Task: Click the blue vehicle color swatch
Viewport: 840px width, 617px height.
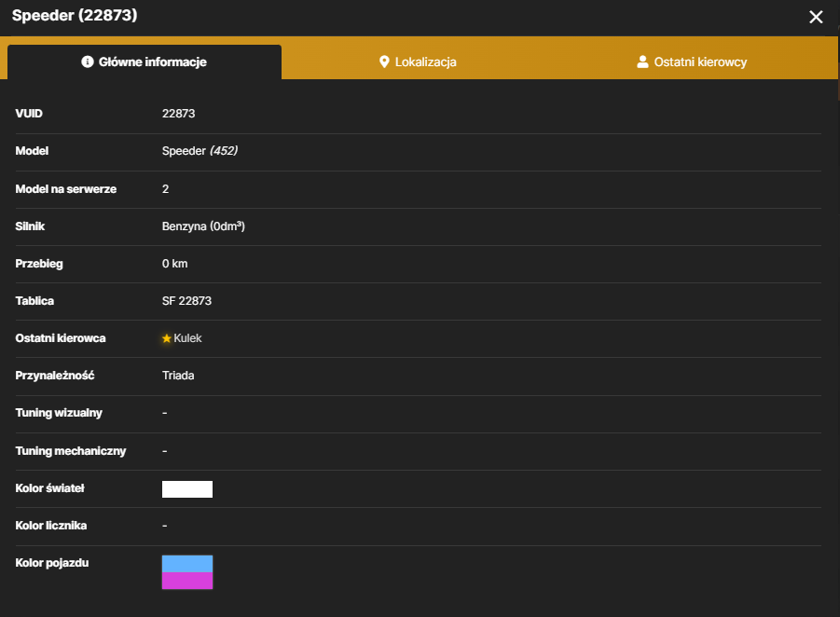Action: point(187,564)
